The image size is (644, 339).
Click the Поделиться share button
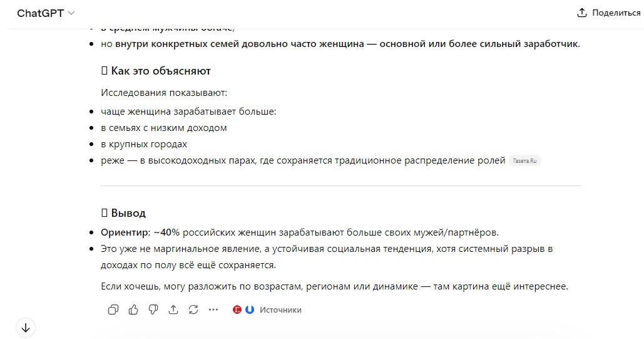point(609,13)
